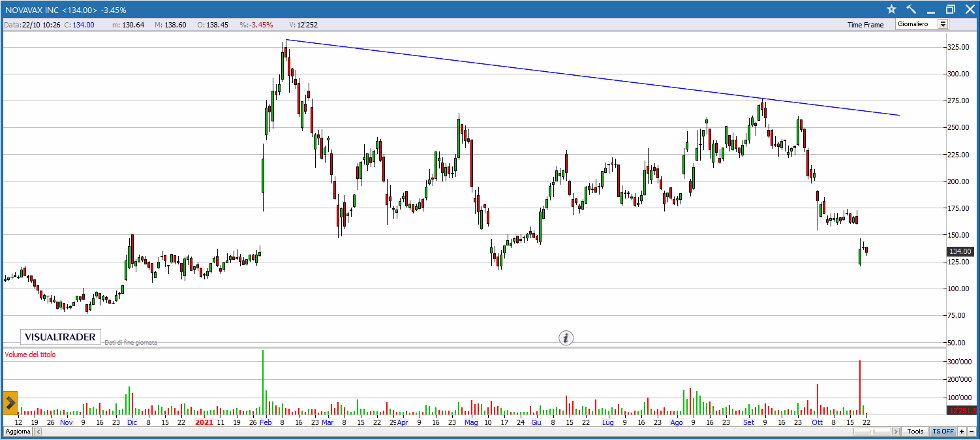Click the Giu month axis label

click(x=536, y=422)
